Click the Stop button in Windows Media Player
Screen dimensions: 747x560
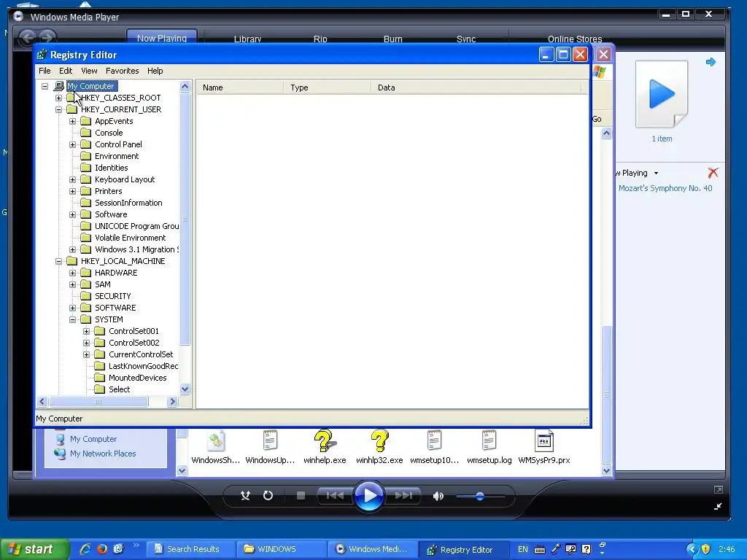point(301,496)
